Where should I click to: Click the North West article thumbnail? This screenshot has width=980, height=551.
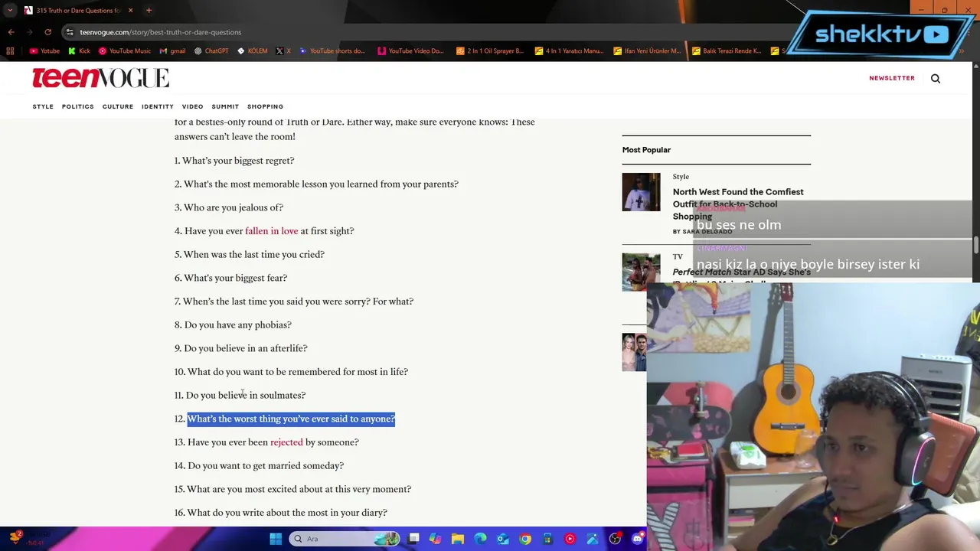tap(641, 191)
